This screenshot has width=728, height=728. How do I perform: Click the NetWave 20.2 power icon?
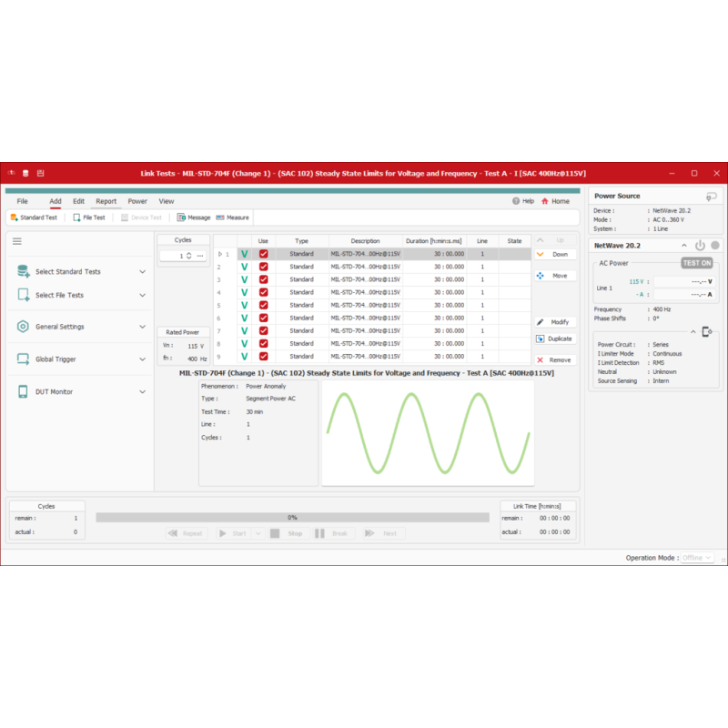pos(700,246)
